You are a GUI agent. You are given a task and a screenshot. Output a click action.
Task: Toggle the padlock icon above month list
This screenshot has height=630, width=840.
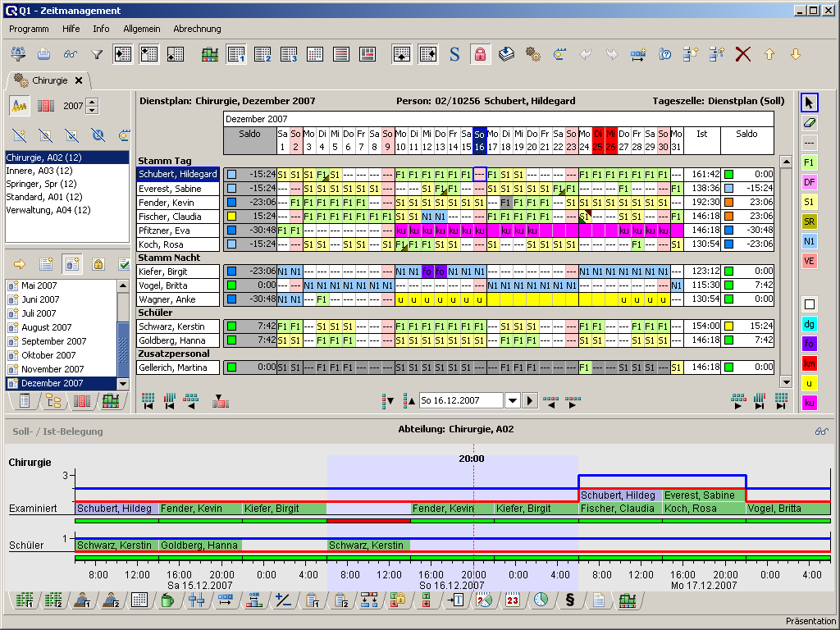click(98, 264)
